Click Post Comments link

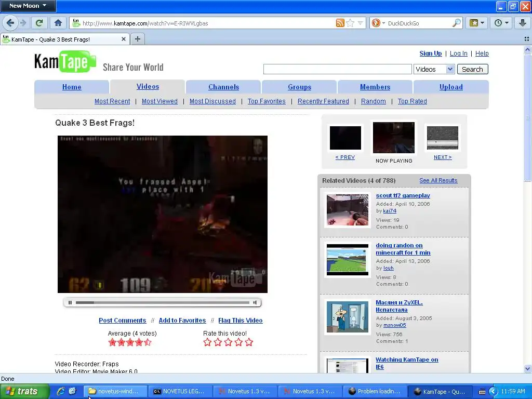123,320
